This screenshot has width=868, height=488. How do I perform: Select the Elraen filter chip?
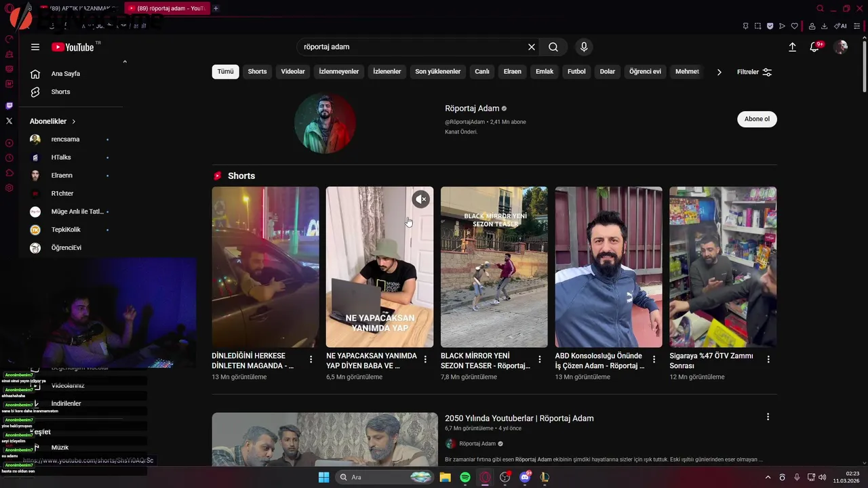click(x=513, y=71)
